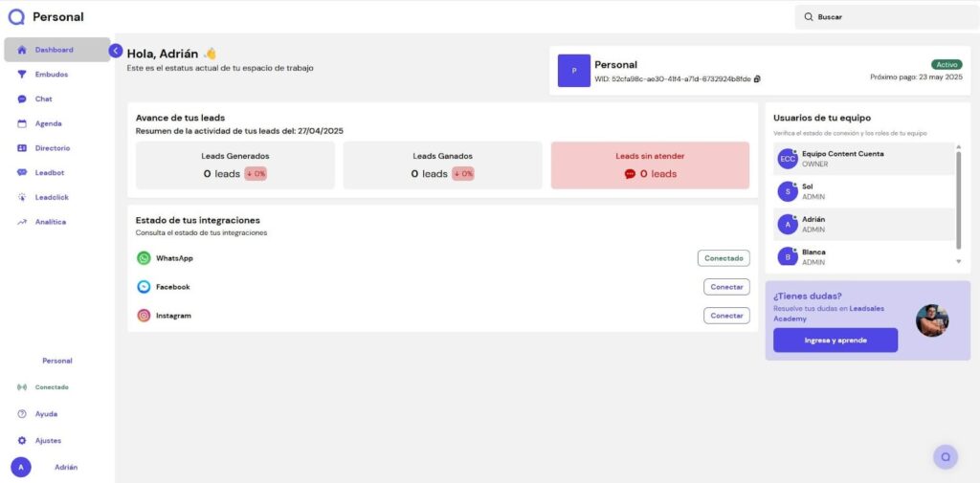Image resolution: width=980 pixels, height=483 pixels.
Task: Click the team users list scrollbar
Action: click(958, 201)
